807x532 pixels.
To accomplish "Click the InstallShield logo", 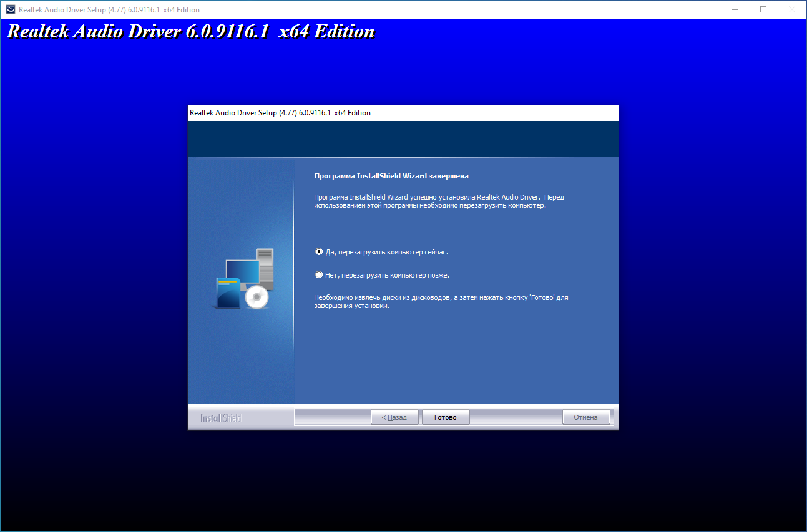I will 220,418.
